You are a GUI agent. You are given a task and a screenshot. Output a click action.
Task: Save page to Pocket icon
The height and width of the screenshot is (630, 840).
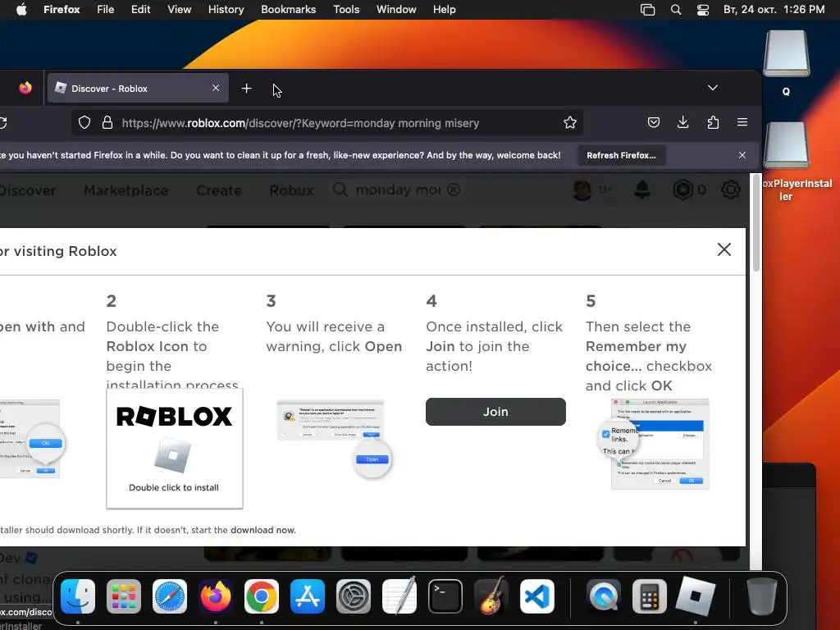[x=654, y=123]
